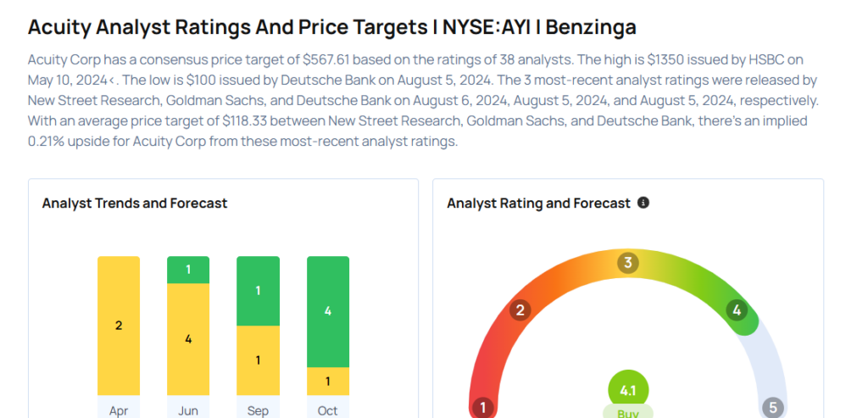Click gauge marker number 5
The height and width of the screenshot is (418, 868).
tap(772, 408)
